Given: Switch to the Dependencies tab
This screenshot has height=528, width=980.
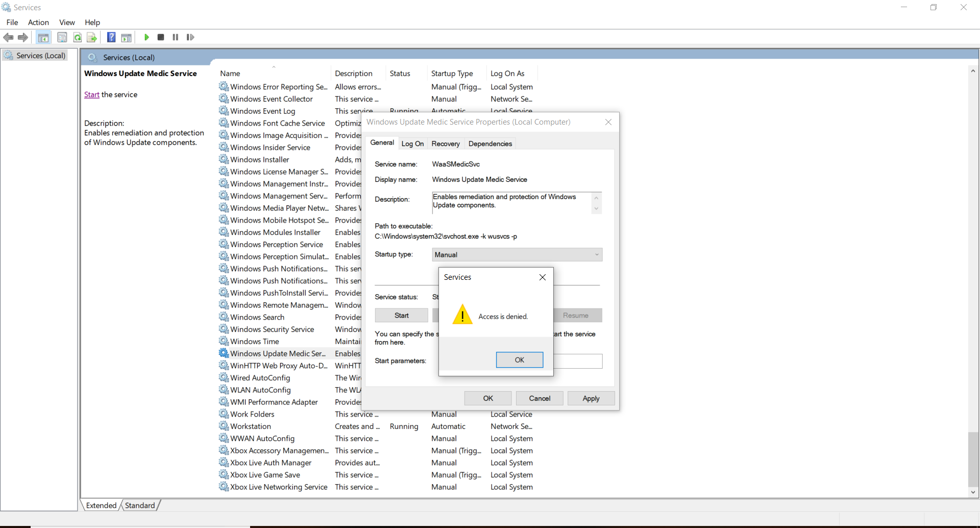Looking at the screenshot, I should tap(490, 144).
